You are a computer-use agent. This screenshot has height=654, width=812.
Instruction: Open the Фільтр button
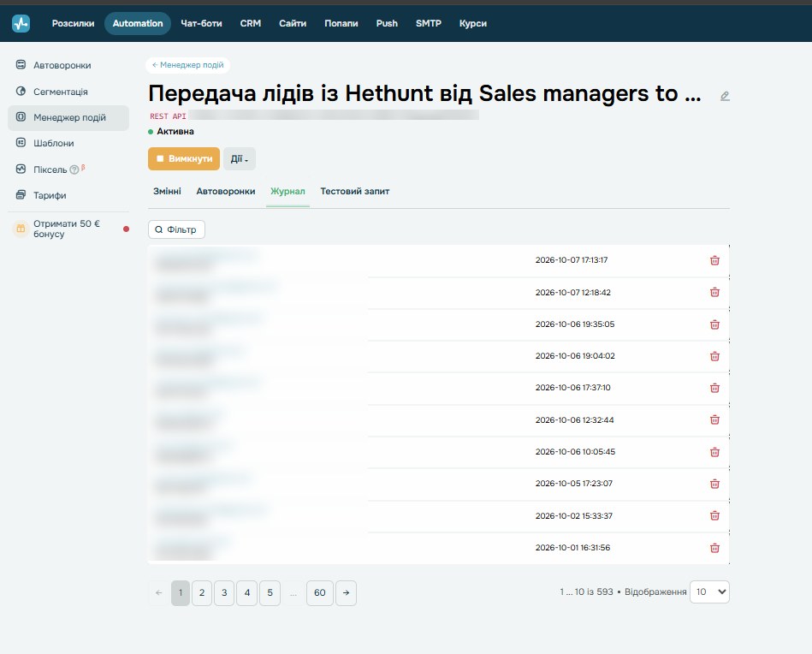tap(176, 229)
